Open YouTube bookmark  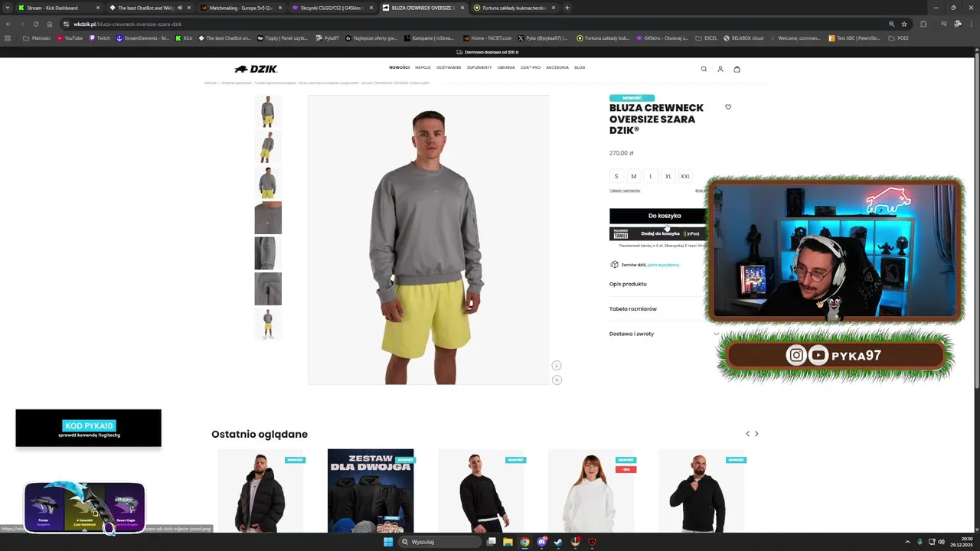click(x=70, y=37)
